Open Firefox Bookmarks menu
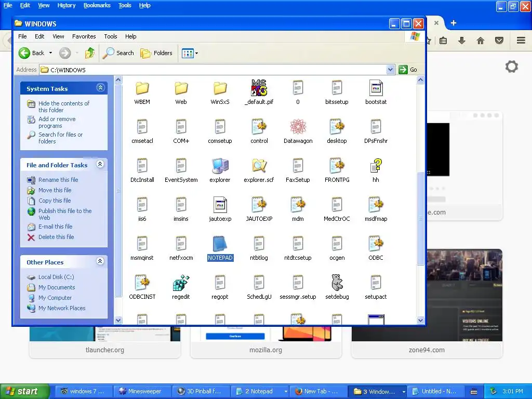532x399 pixels. (97, 5)
